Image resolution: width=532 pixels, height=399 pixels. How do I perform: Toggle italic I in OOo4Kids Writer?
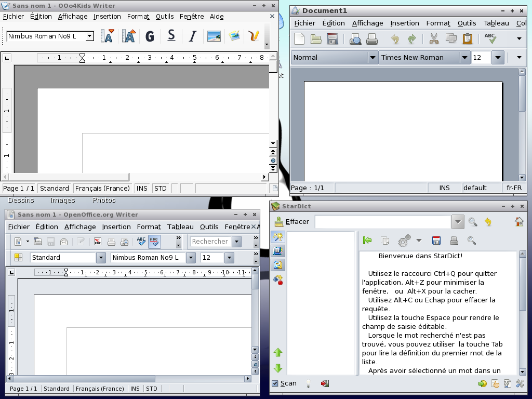[192, 36]
